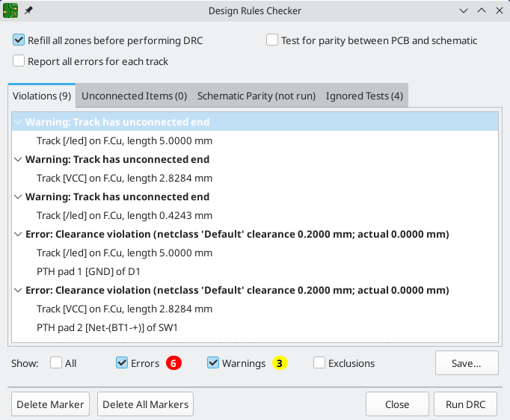Click the red Errors count badge
The image size is (510, 420).
point(173,363)
